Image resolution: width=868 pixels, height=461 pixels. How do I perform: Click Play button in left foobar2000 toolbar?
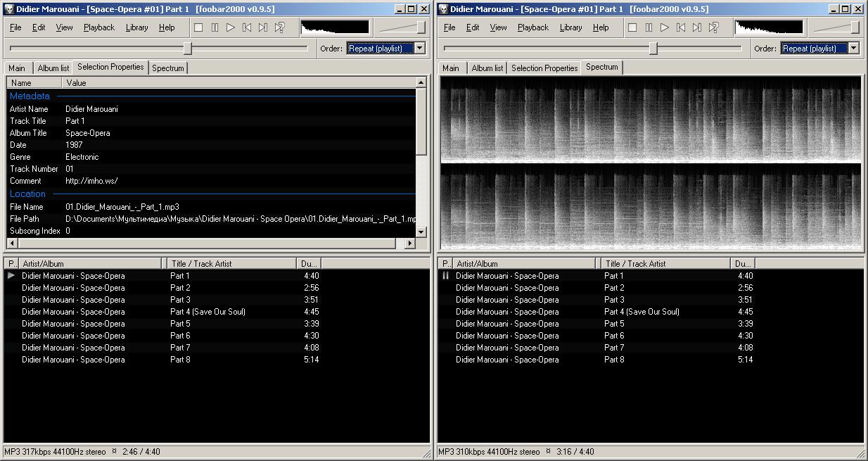[x=231, y=27]
